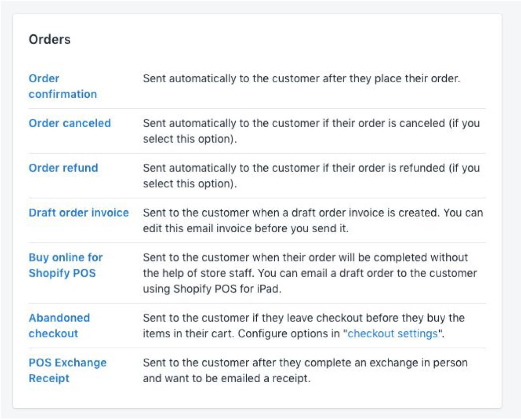Open the POS Exchange Receipt template

(67, 370)
